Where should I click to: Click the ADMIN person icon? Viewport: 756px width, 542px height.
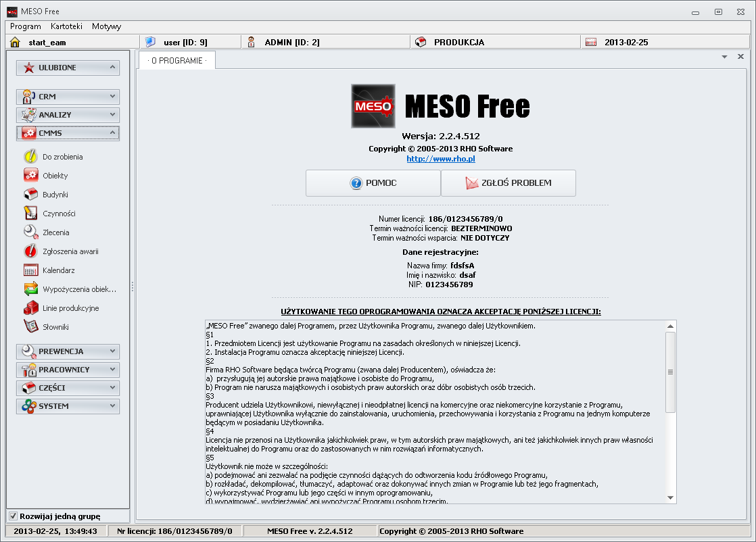(x=251, y=42)
